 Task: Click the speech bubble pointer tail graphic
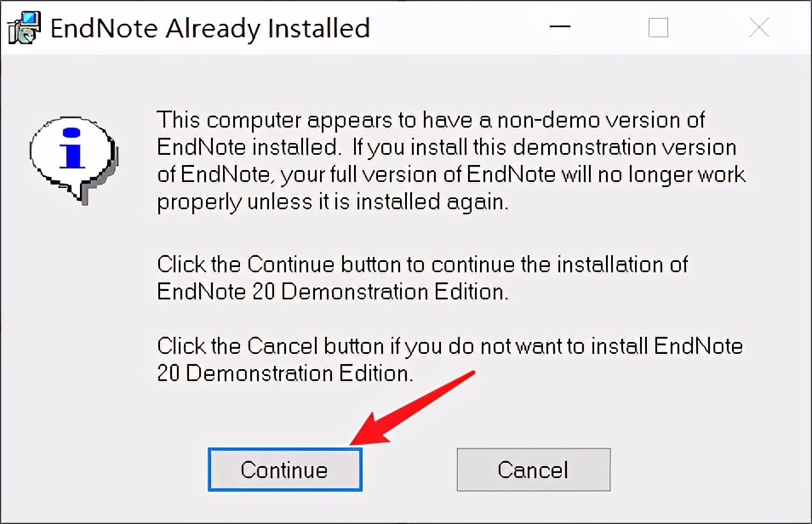tap(83, 196)
